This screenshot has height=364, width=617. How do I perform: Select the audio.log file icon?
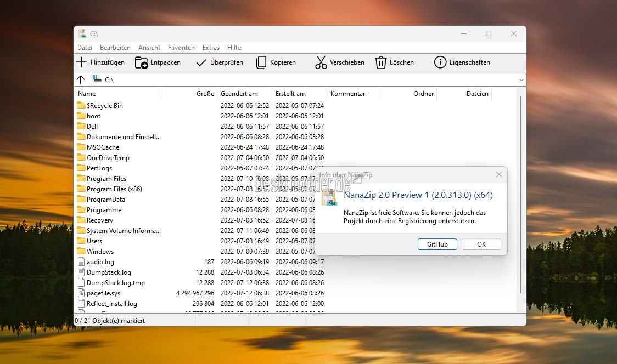(x=81, y=261)
